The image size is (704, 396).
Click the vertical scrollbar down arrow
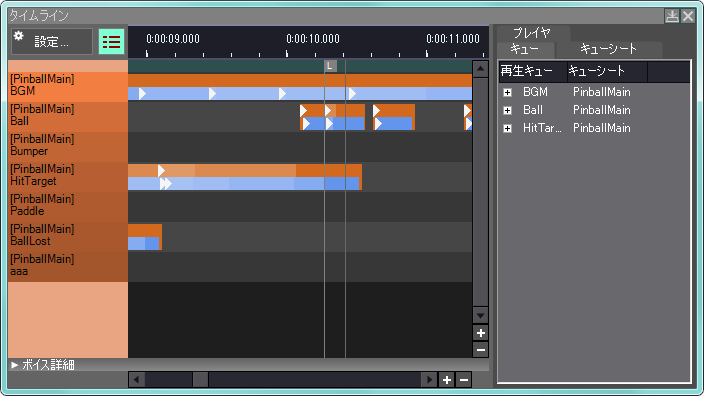point(480,315)
